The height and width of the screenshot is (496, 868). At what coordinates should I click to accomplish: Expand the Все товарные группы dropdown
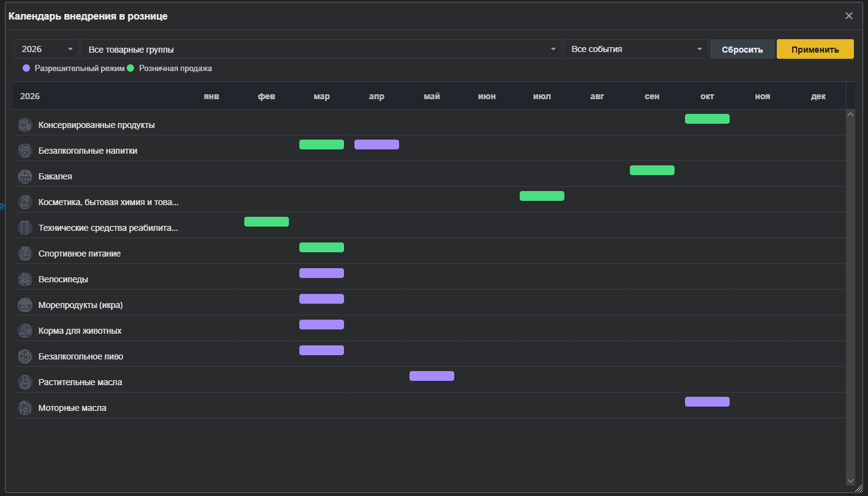click(321, 49)
